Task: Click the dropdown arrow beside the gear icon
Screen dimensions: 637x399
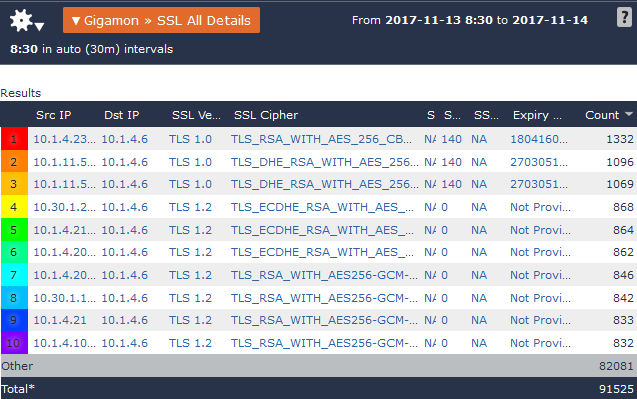Action: click(39, 27)
